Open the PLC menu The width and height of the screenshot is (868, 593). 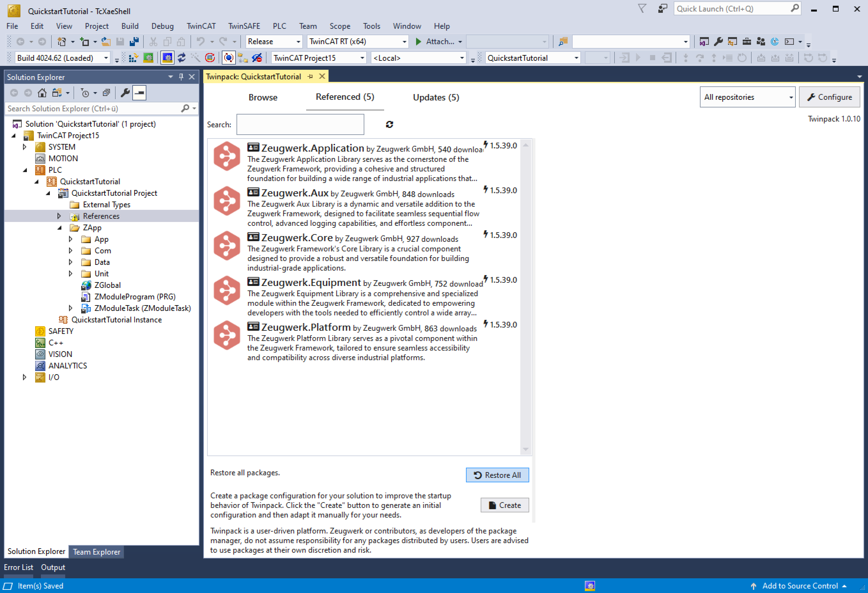[279, 26]
